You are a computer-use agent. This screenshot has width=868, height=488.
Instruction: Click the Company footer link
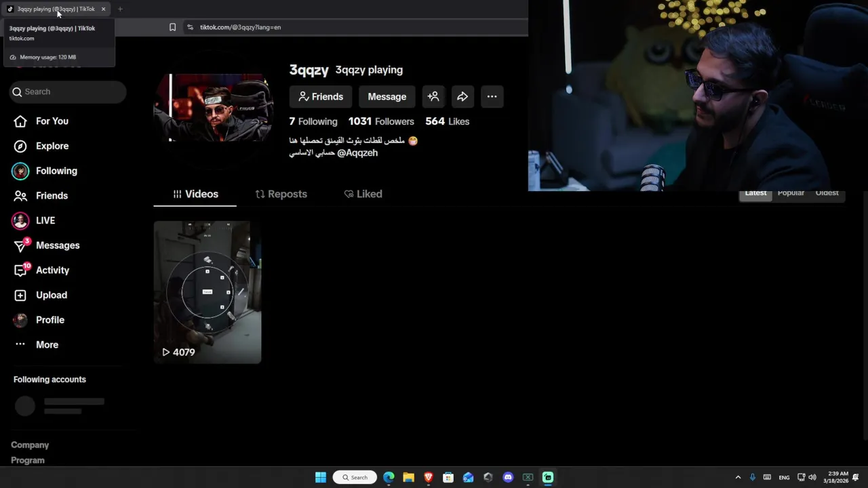click(x=30, y=445)
